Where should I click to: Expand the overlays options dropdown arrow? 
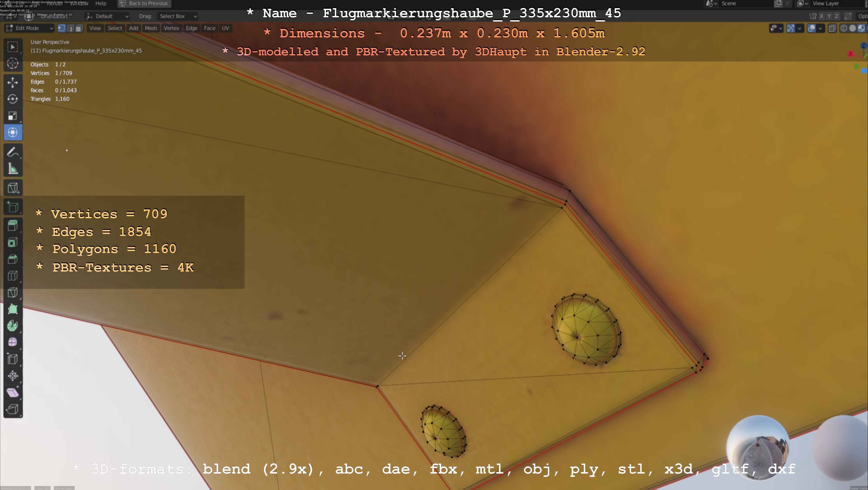(820, 28)
